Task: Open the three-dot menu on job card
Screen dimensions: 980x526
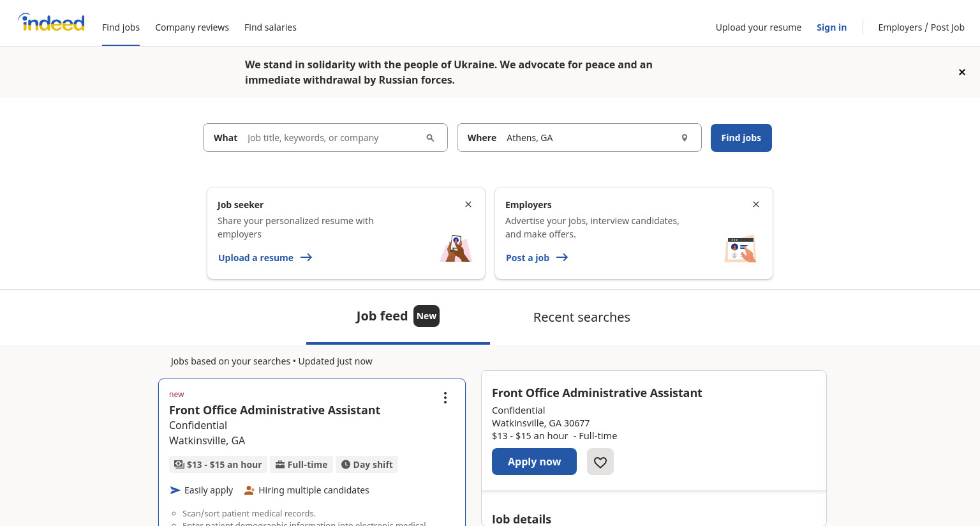Action: pyautogui.click(x=445, y=398)
